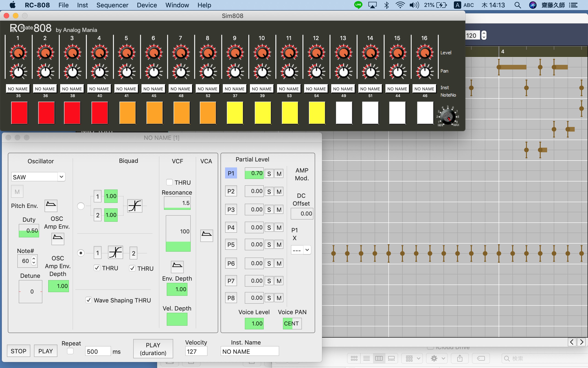The width and height of the screenshot is (588, 368).
Task: Toggle THRU checkbox under Biquad 1
Action: click(97, 268)
